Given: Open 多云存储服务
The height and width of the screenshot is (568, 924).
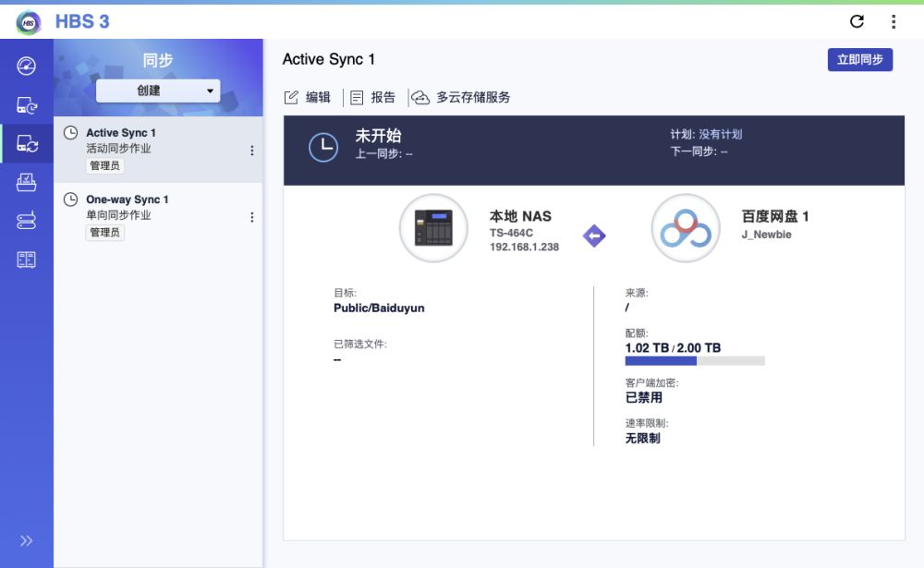Looking at the screenshot, I should (x=461, y=97).
